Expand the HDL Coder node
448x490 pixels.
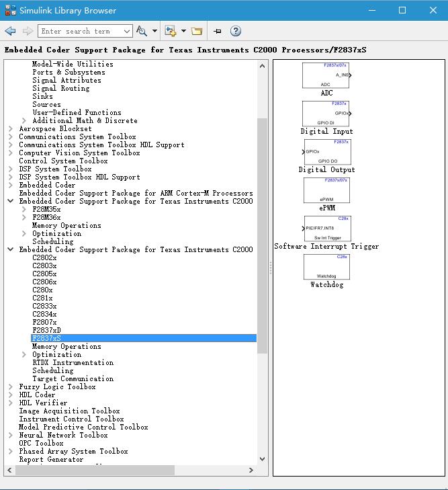pyautogui.click(x=11, y=395)
